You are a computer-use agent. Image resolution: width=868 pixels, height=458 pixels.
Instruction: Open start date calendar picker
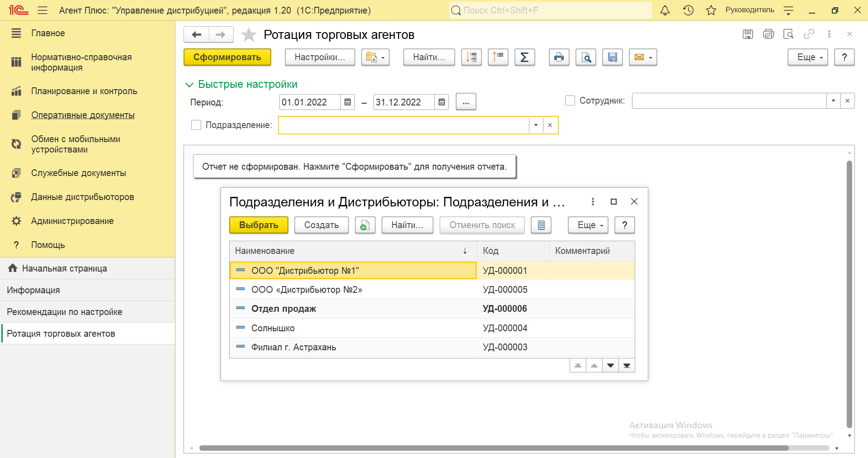pos(347,102)
